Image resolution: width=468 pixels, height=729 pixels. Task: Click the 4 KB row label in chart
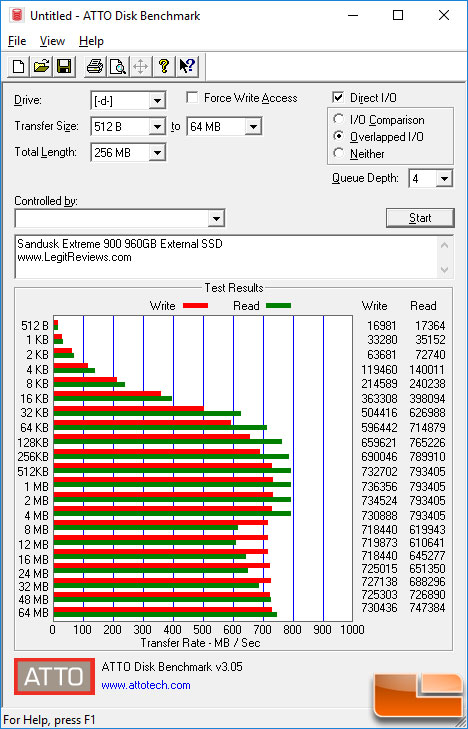[38, 369]
